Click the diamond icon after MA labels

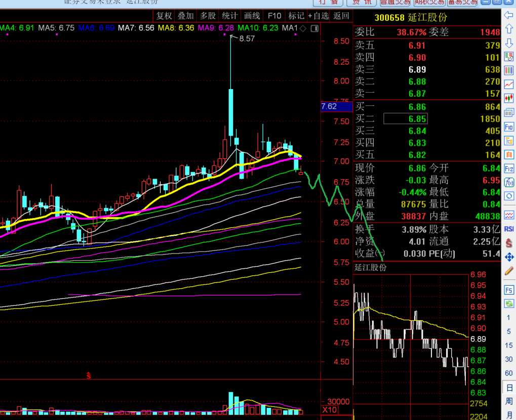click(303, 29)
